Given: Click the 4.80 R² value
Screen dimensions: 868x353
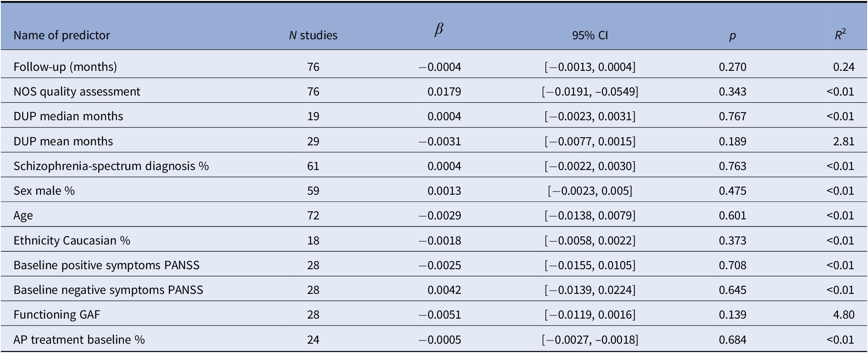Looking at the screenshot, I should tap(844, 315).
